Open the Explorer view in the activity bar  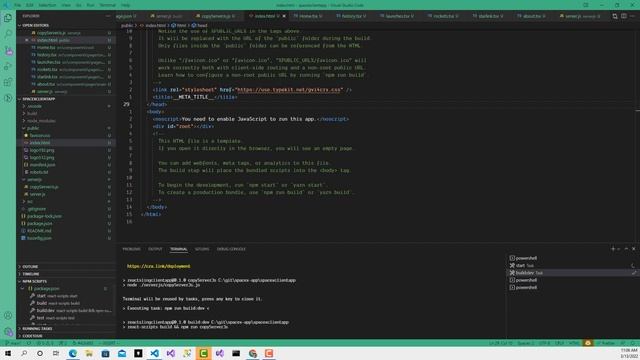click(8, 18)
